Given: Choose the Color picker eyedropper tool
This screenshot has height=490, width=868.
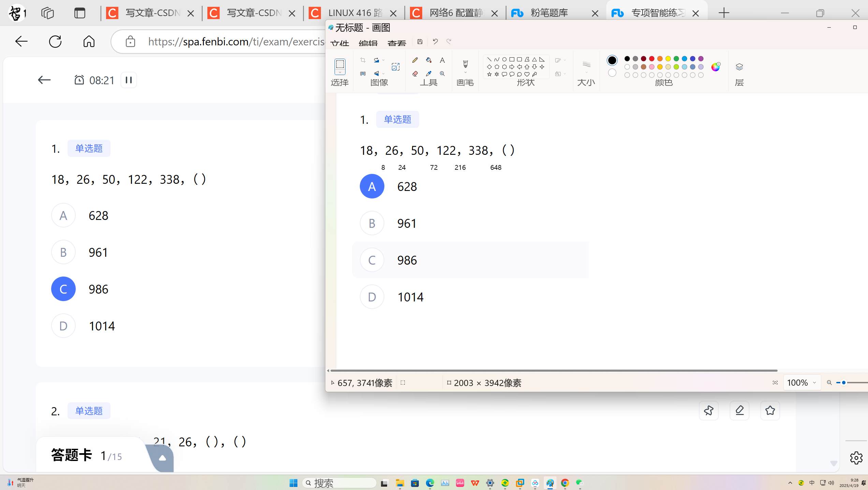Looking at the screenshot, I should pyautogui.click(x=429, y=74).
